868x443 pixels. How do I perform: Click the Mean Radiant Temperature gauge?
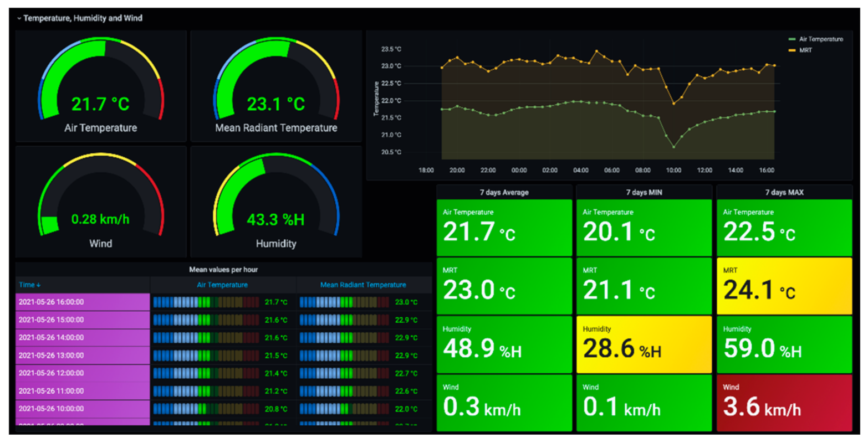click(x=275, y=104)
